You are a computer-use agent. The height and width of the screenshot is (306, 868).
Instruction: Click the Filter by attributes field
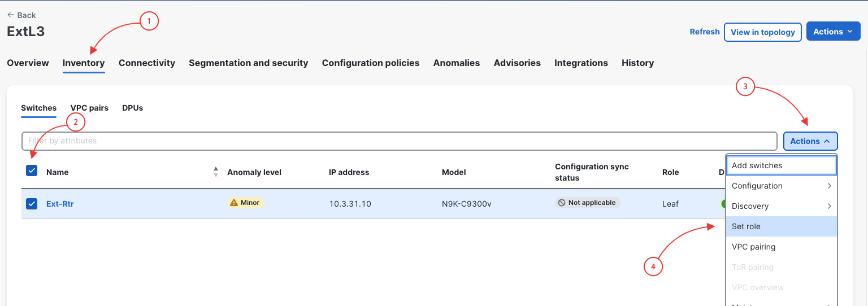coord(400,141)
